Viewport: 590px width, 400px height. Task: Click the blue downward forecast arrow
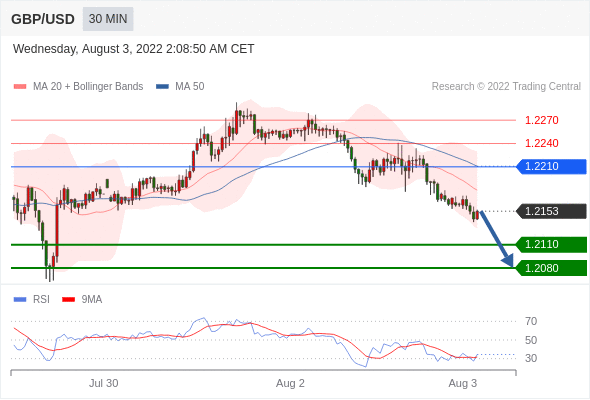[497, 239]
